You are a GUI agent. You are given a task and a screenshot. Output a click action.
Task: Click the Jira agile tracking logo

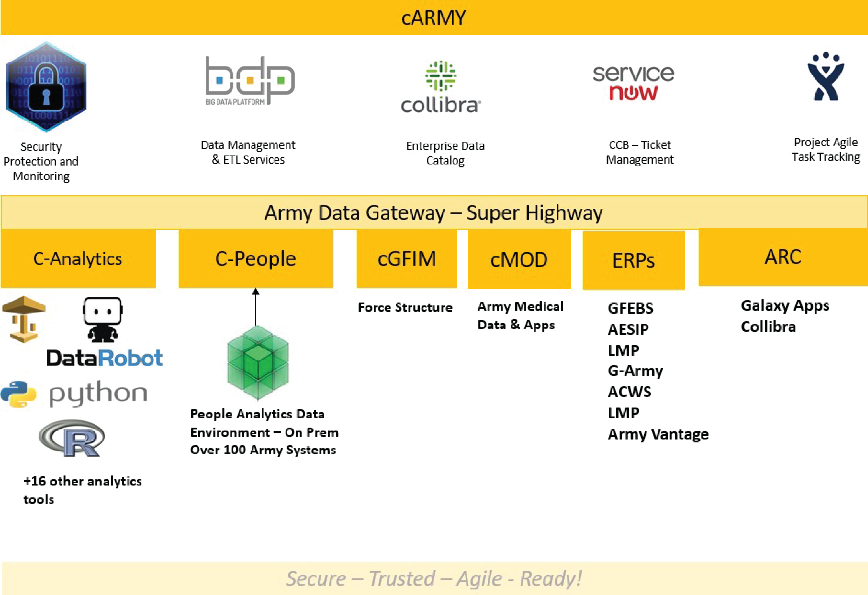(826, 77)
